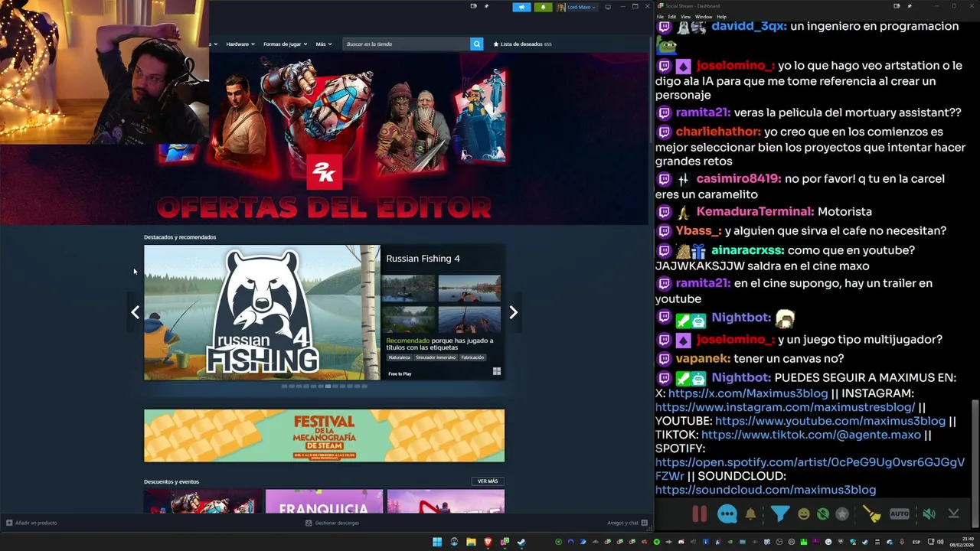Viewport: 980px width, 551px height.
Task: Open Amigos y chat in Steam footer
Action: [x=627, y=523]
